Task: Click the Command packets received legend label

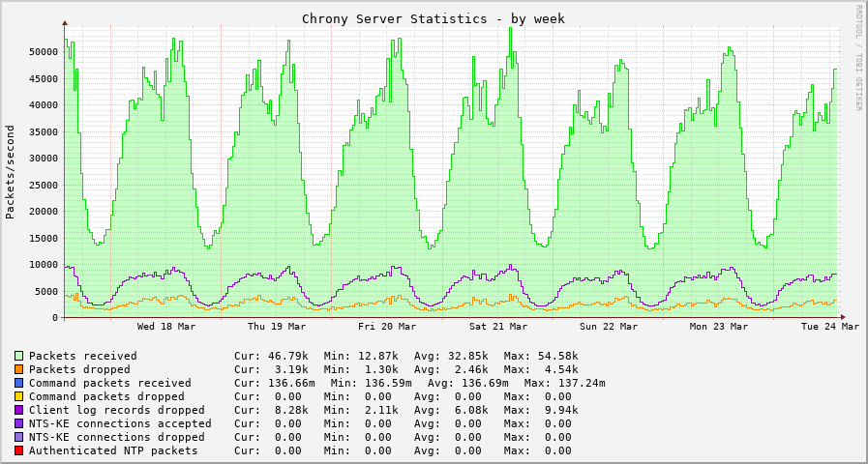Action: tap(110, 383)
